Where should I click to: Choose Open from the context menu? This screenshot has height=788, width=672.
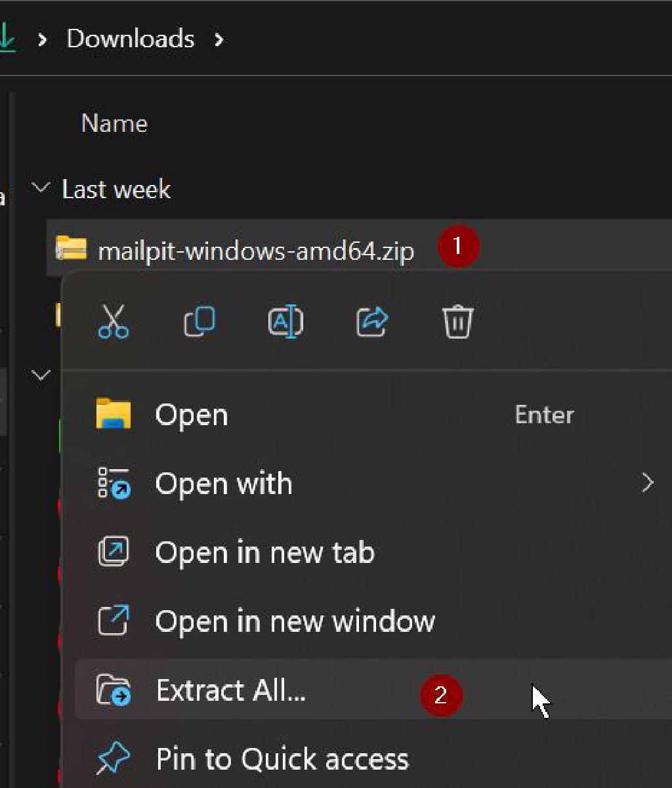point(190,414)
